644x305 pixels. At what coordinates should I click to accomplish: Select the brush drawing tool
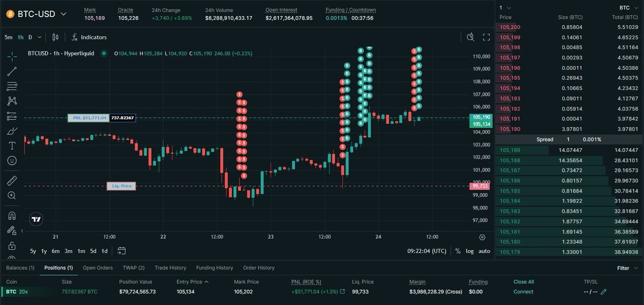pyautogui.click(x=12, y=131)
